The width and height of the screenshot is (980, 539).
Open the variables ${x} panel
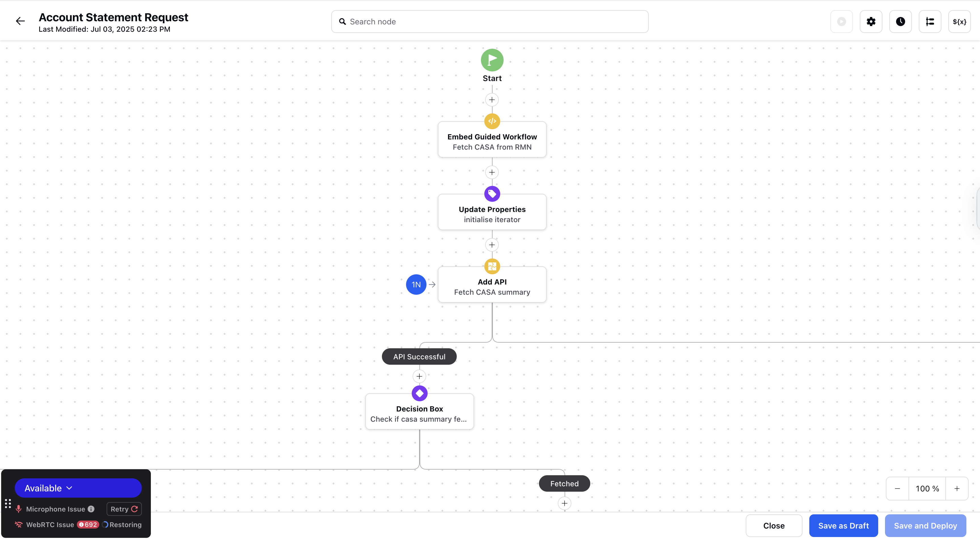click(959, 22)
